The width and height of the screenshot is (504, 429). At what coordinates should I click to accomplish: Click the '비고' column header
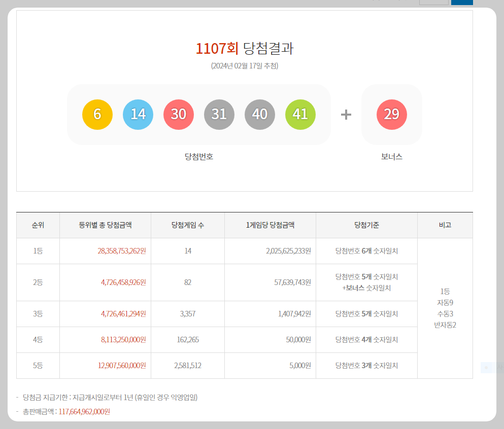coord(445,225)
